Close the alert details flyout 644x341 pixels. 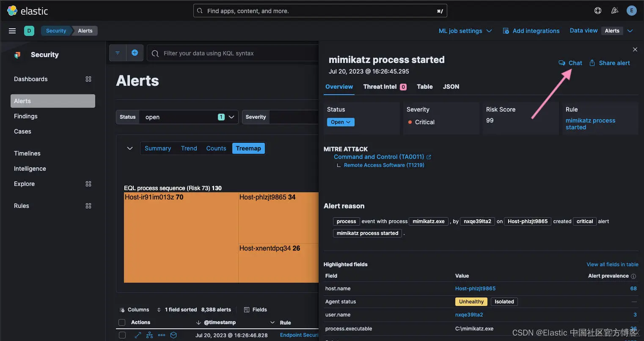coord(635,49)
